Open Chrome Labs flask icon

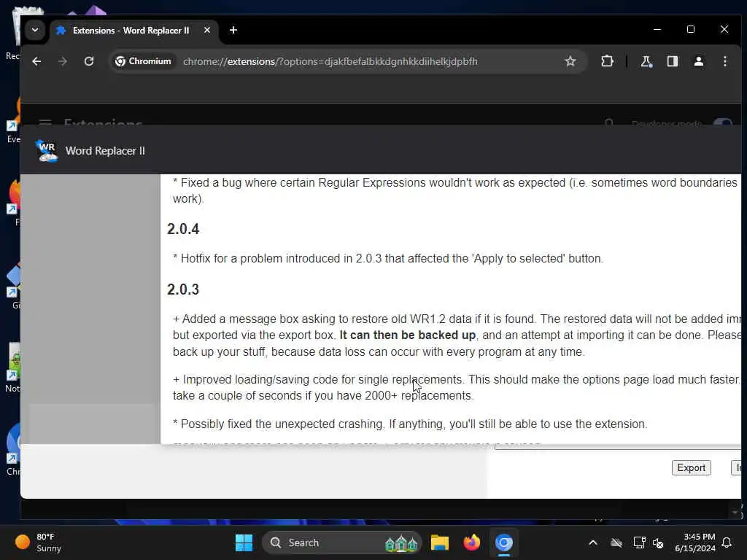coord(646,61)
